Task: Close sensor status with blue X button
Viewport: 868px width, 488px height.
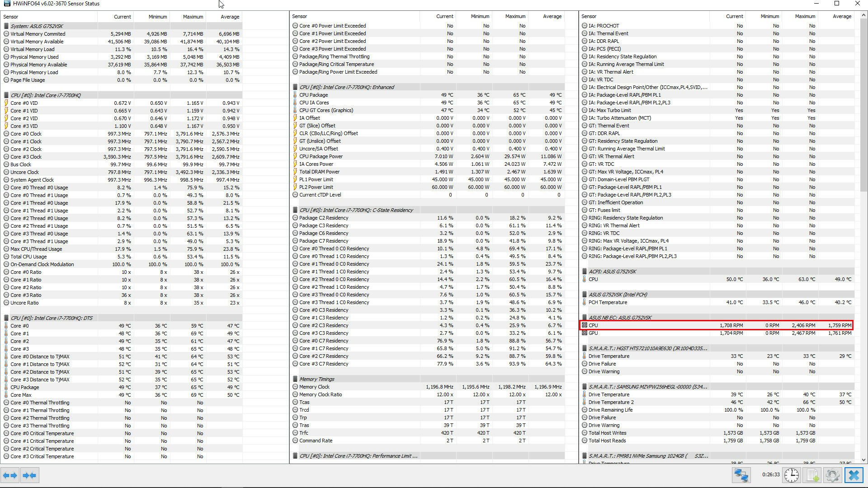Action: [x=854, y=475]
